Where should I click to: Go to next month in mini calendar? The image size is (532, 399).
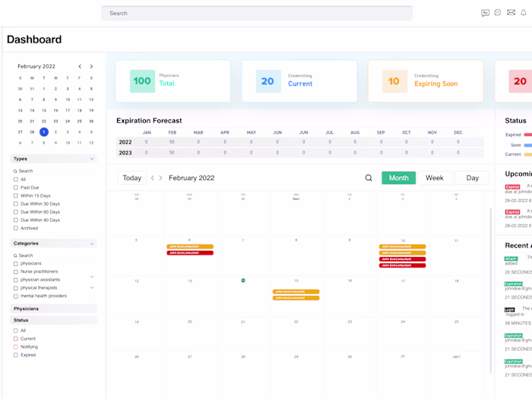(x=91, y=67)
